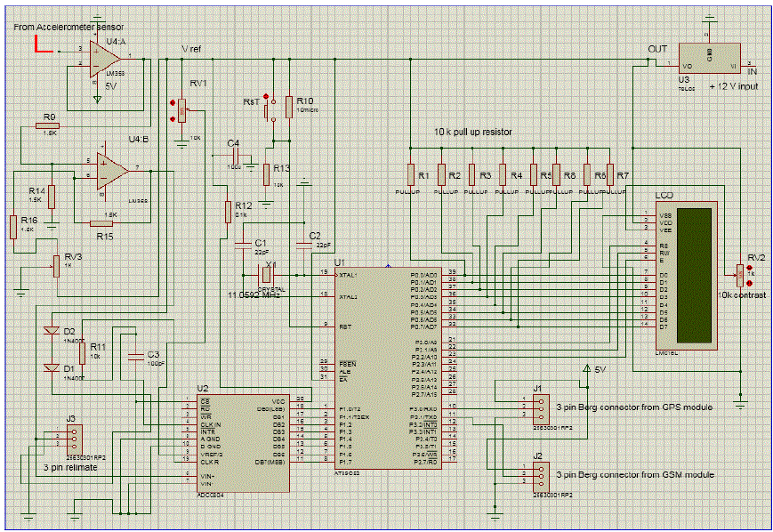Click resistor R9 at left
Screen dimensions: 773x532
47,126
